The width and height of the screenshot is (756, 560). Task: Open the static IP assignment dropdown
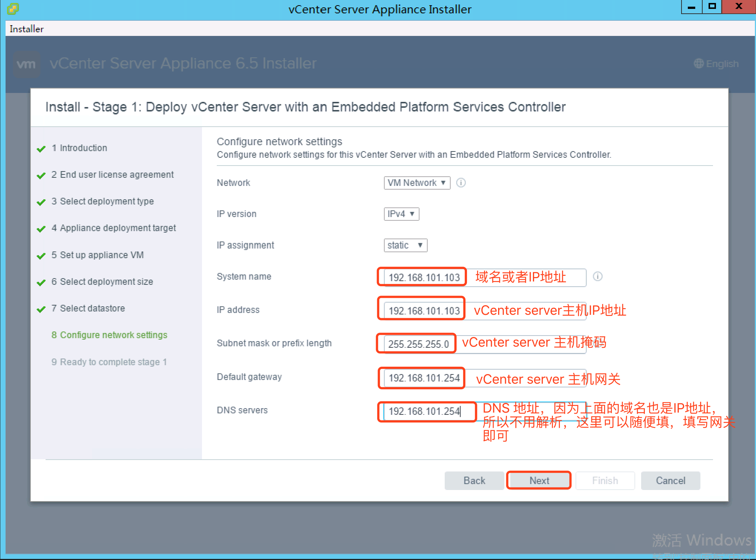(405, 245)
